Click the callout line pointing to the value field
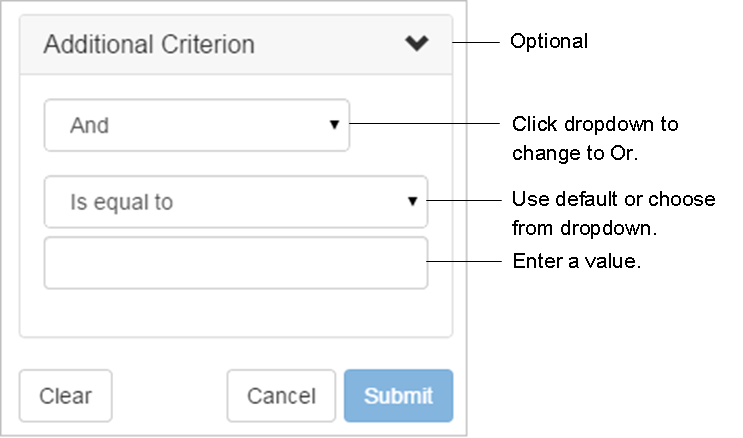 (x=462, y=261)
